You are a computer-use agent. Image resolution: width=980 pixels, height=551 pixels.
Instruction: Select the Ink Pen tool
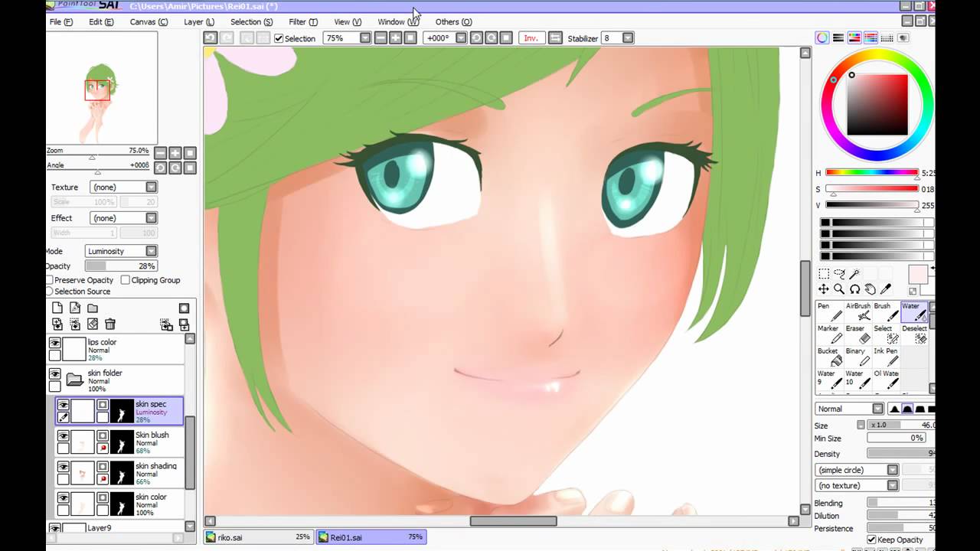(x=887, y=357)
